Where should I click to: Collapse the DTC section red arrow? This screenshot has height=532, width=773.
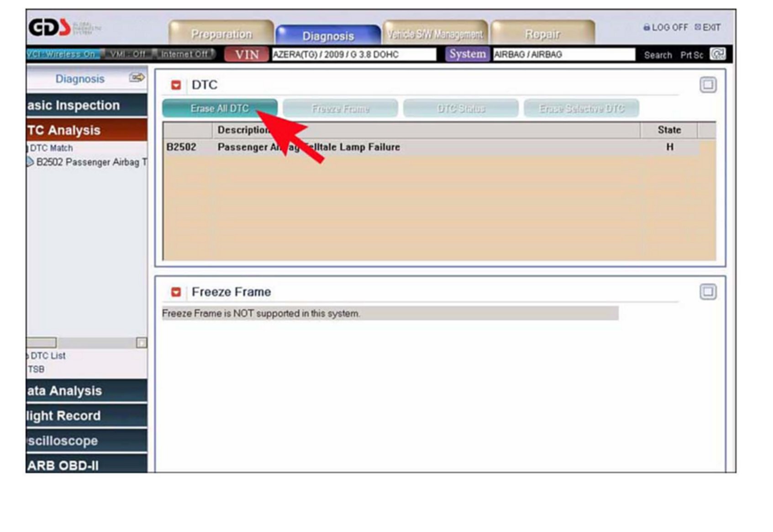coord(176,85)
